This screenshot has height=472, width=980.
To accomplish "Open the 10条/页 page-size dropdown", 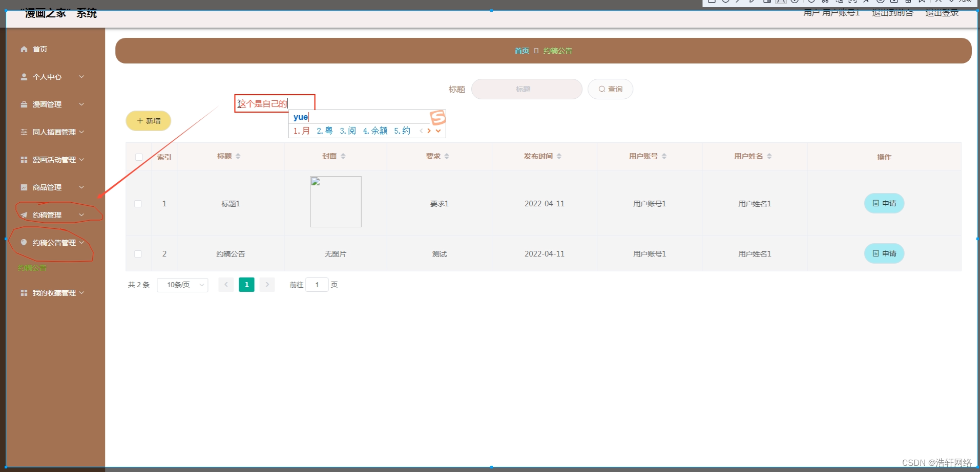I will pyautogui.click(x=182, y=285).
